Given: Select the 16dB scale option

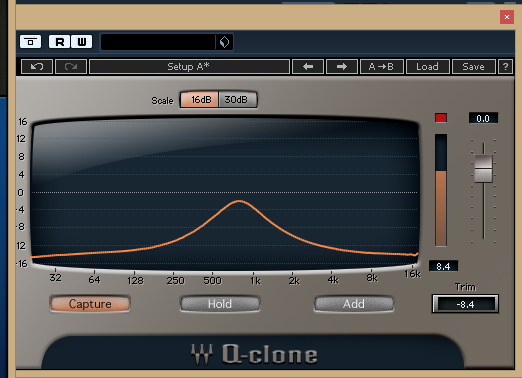Looking at the screenshot, I should (199, 100).
